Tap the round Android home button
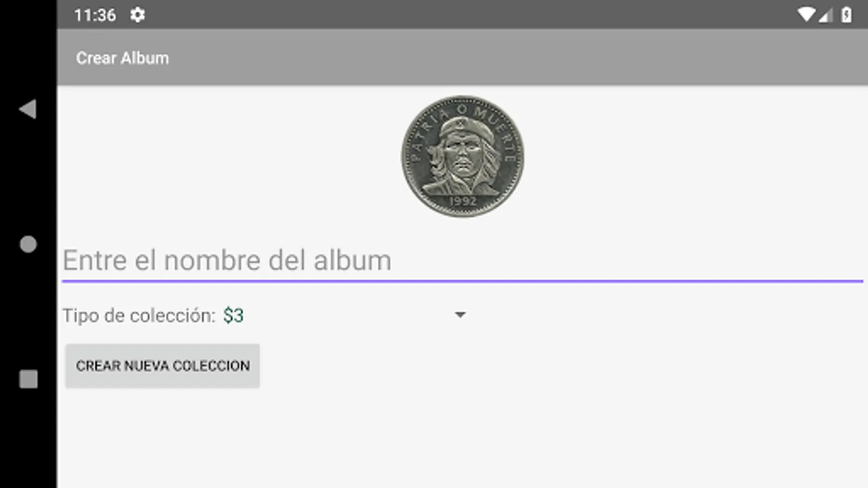Image resolution: width=868 pixels, height=488 pixels. click(x=28, y=244)
